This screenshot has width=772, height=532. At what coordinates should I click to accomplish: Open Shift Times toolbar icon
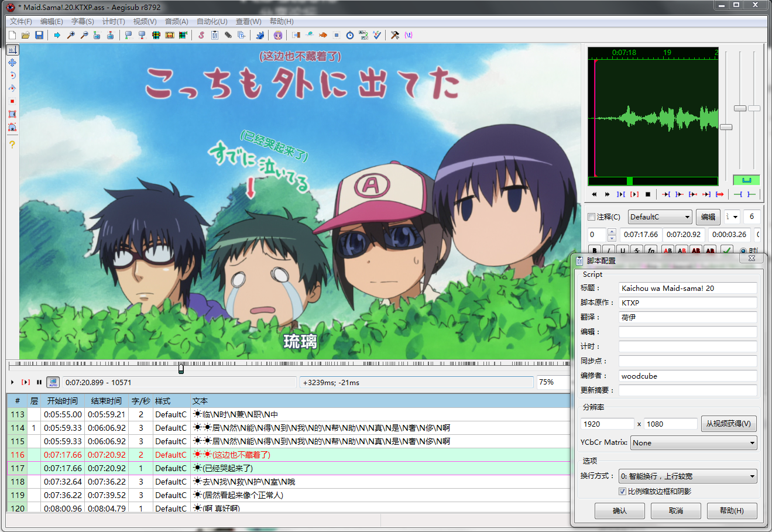pyautogui.click(x=296, y=35)
